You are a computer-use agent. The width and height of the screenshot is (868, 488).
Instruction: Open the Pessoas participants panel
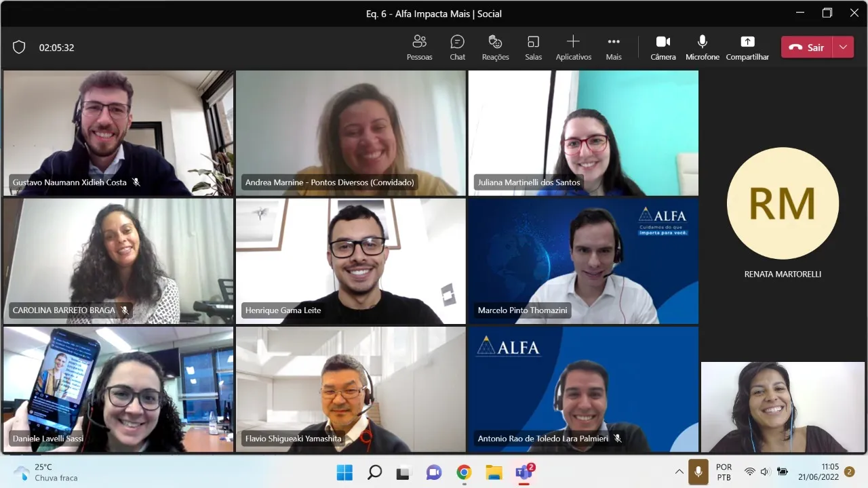pos(419,47)
